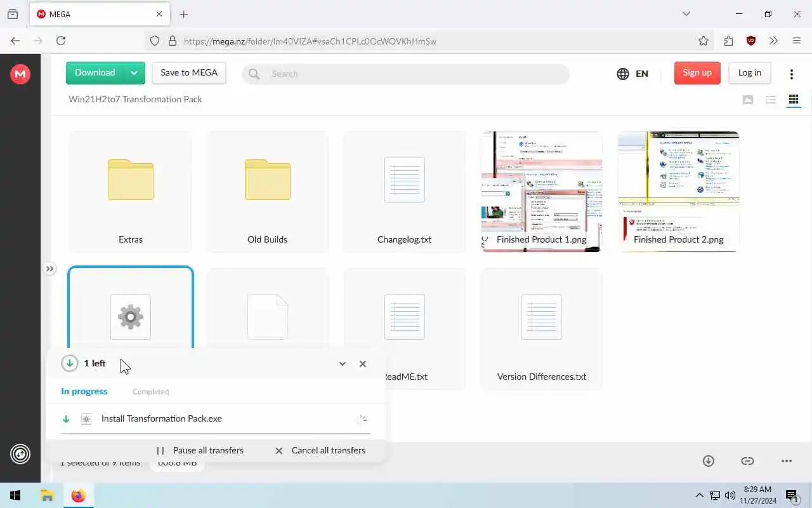Viewport: 812px width, 508px height.
Task: Open the EN language selector
Action: 632,74
